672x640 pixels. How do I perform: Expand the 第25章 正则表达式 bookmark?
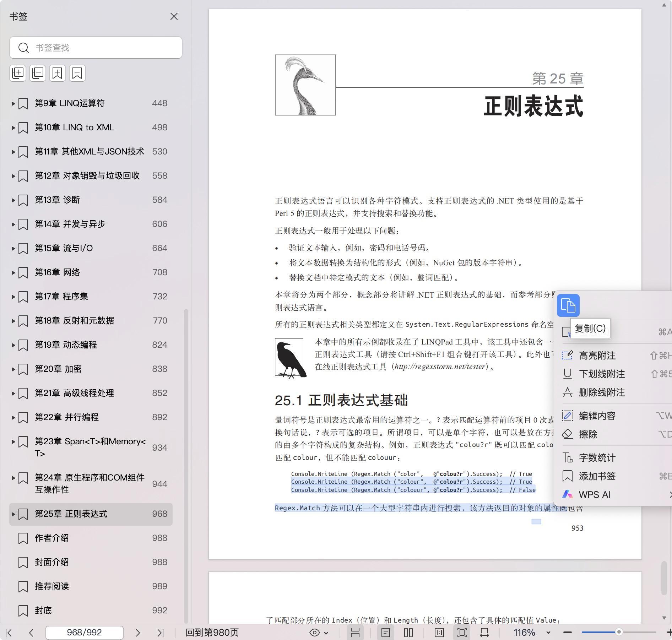coord(13,514)
